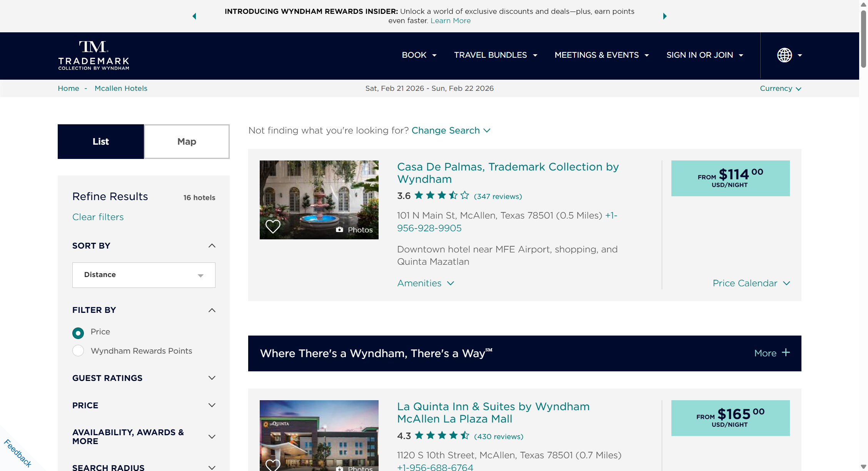868x471 pixels.
Task: Follow the Learn More link in banner
Action: pos(451,21)
